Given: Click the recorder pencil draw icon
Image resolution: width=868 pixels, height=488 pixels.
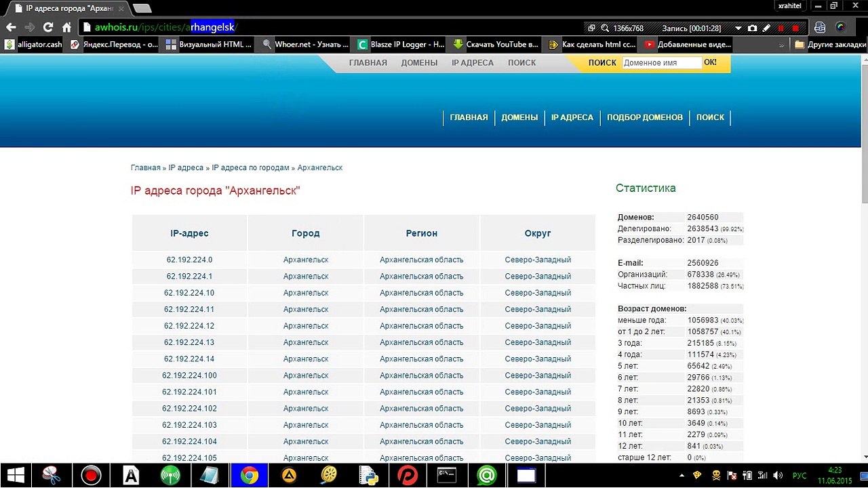Looking at the screenshot, I should tap(766, 28).
